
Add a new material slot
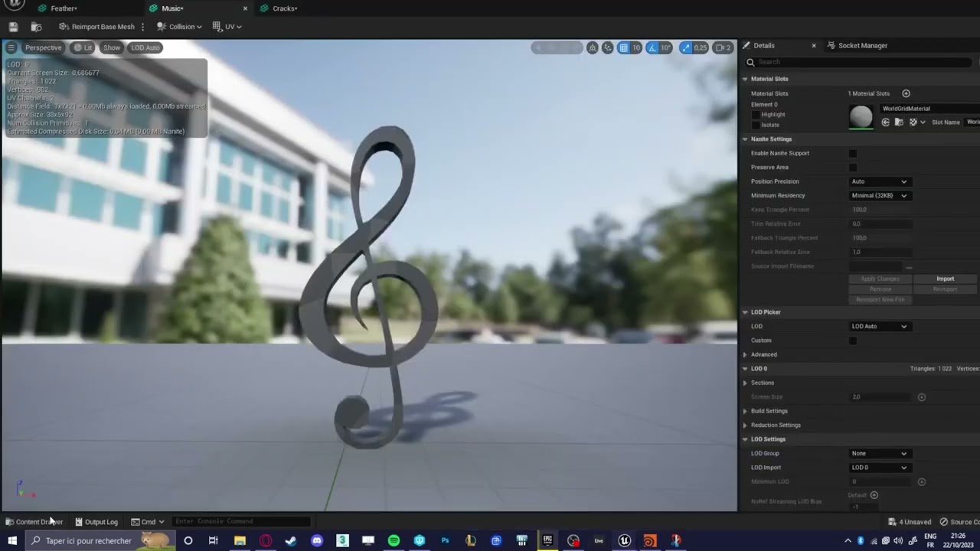906,93
